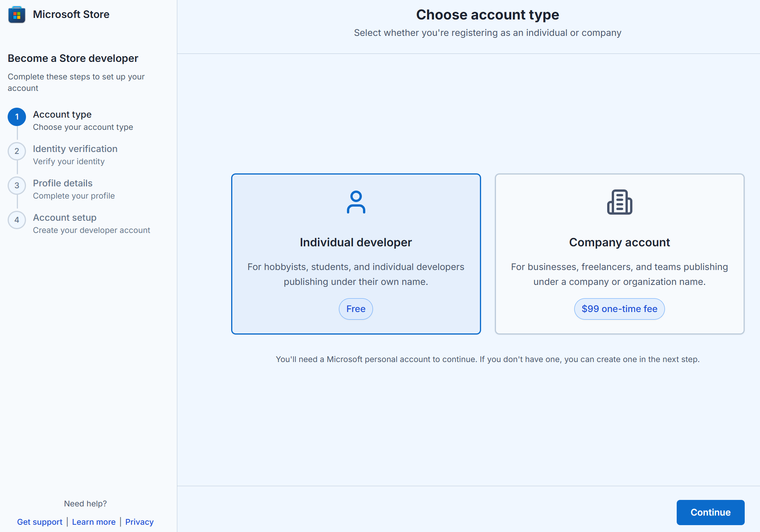
Task: Click the Free badge on Individual developer card
Action: [x=356, y=309]
